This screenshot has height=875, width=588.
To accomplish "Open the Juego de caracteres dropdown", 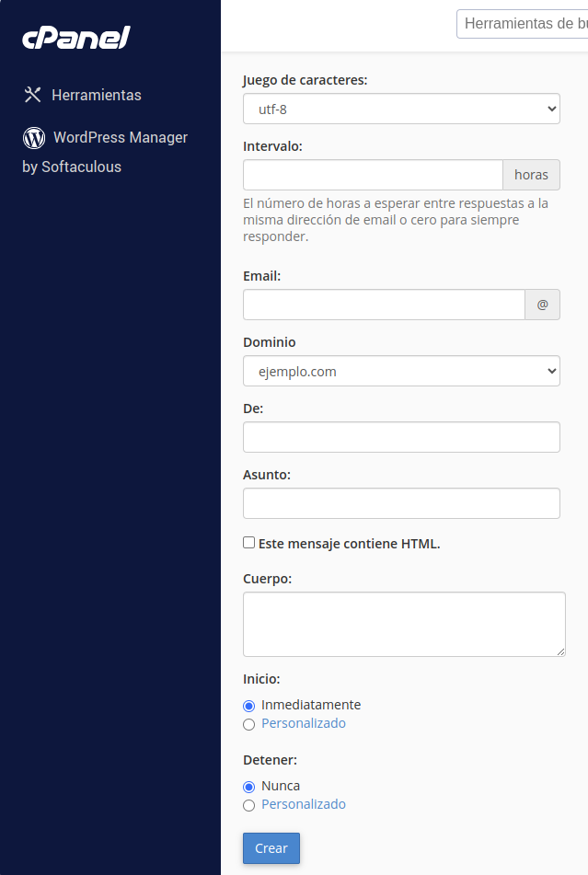I will click(402, 109).
